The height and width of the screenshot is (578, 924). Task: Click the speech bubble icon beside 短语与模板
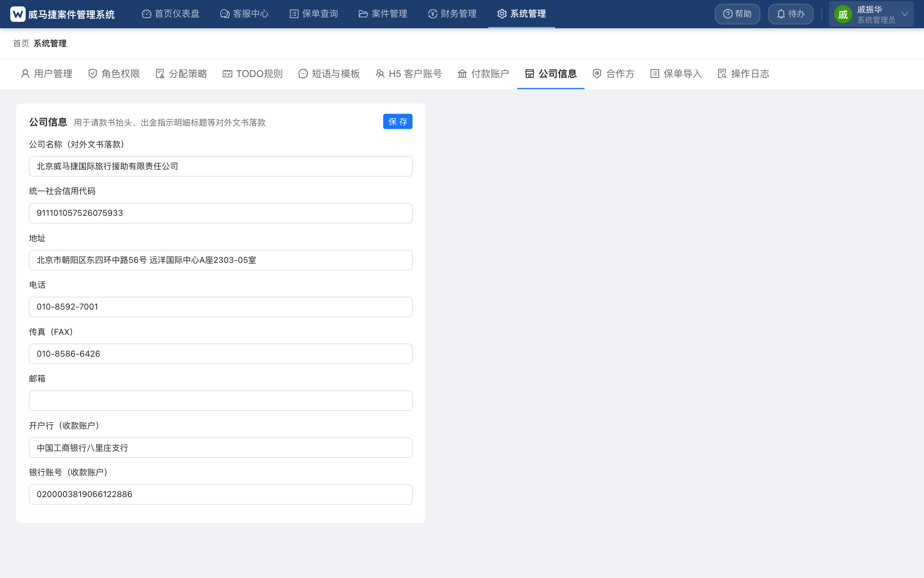(303, 74)
